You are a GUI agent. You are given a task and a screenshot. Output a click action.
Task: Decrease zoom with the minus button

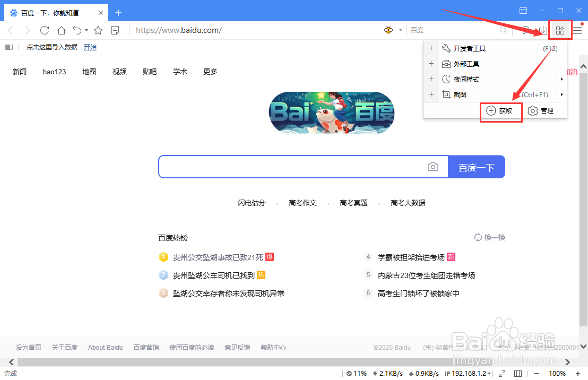coord(536,374)
